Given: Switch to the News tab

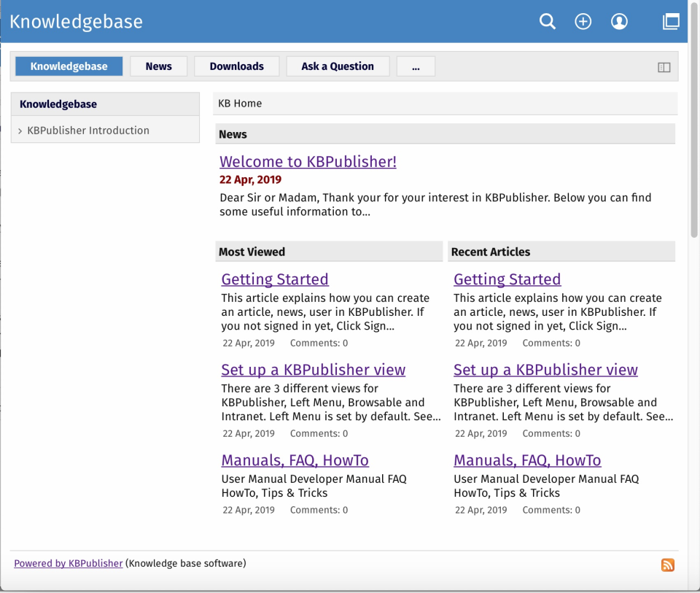Looking at the screenshot, I should click(x=158, y=66).
